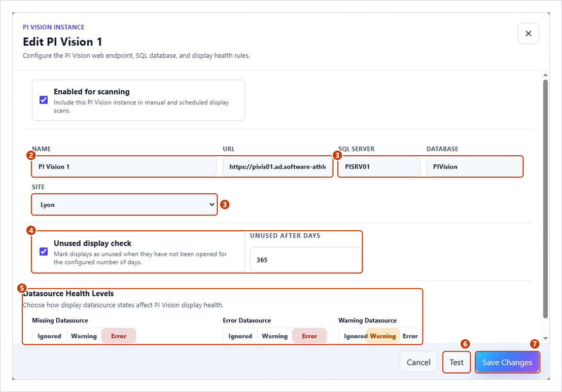Set Missing Datasource to Error
The image size is (562, 392).
119,336
